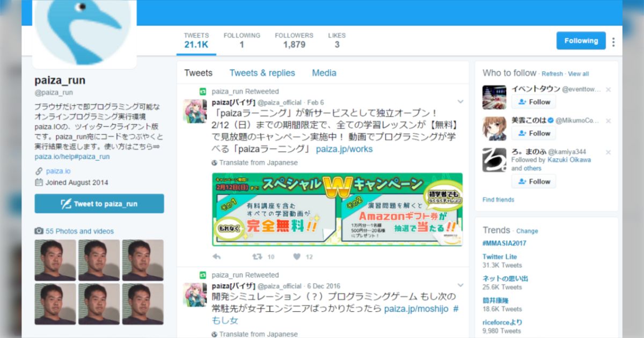Click the Tweet to paiza_run button
Image resolution: width=644 pixels, height=338 pixels.
(99, 204)
